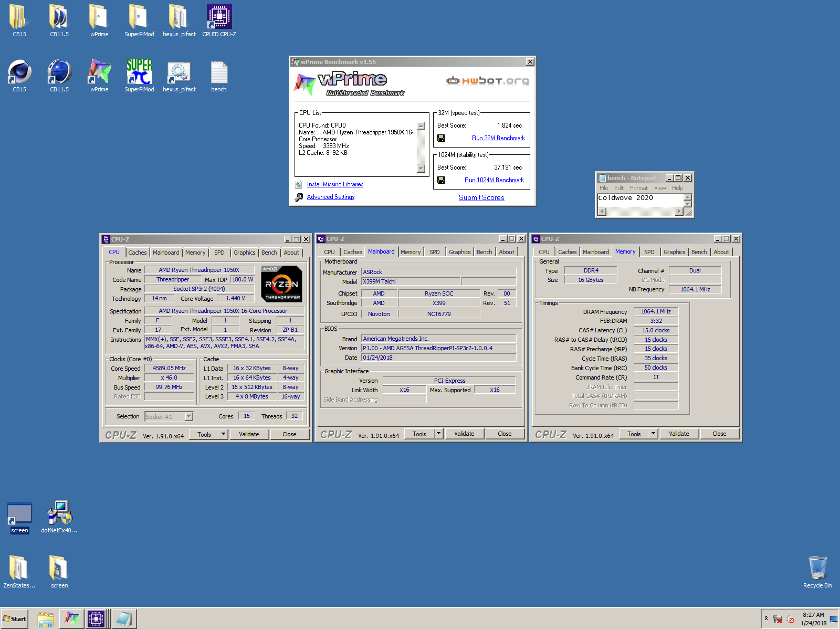Switch to Caches tab in first CPU-Z window
The height and width of the screenshot is (630, 840).
tap(138, 253)
